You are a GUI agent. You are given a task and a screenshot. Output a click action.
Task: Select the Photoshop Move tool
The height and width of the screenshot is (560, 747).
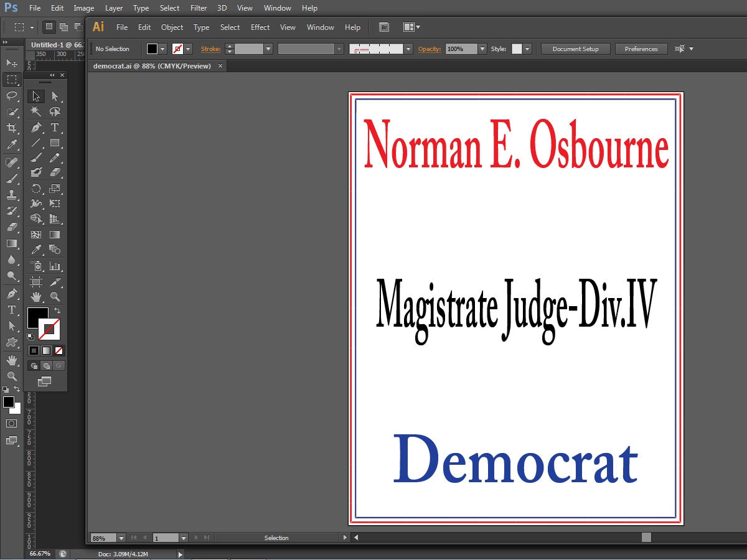point(11,63)
